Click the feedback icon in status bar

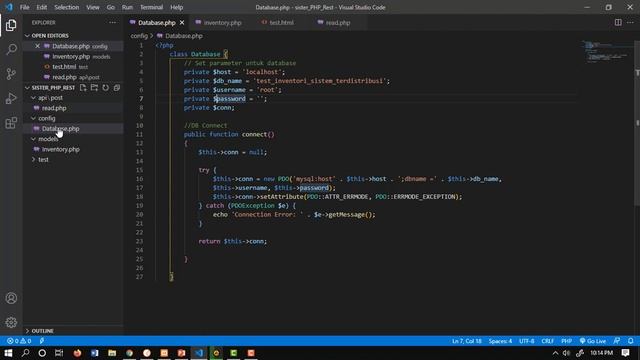click(x=617, y=341)
